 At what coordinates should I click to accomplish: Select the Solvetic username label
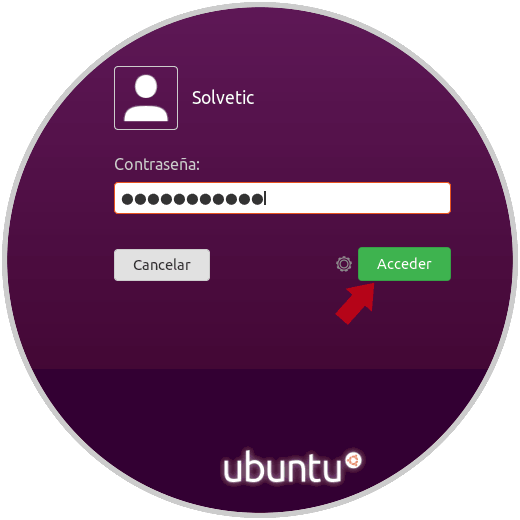[223, 98]
